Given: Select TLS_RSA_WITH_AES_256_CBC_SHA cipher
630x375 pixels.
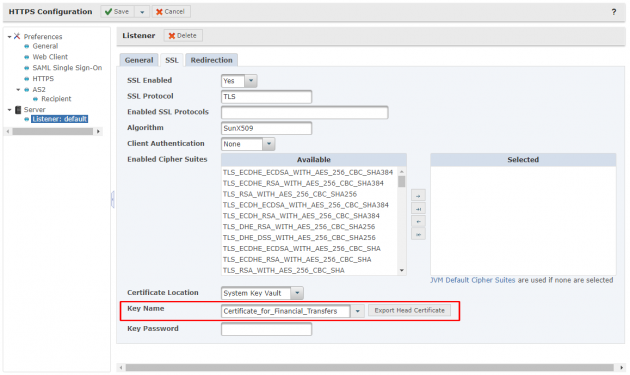Looking at the screenshot, I should click(x=284, y=270).
